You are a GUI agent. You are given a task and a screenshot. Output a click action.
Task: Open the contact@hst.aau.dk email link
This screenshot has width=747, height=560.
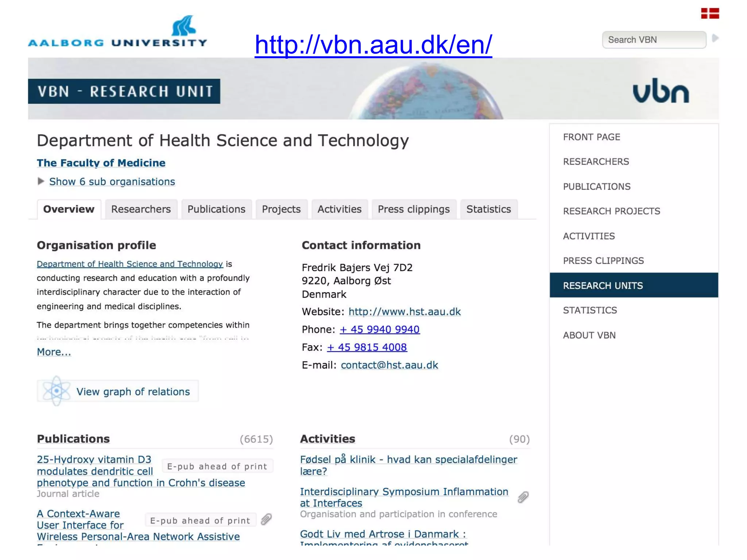pos(389,365)
